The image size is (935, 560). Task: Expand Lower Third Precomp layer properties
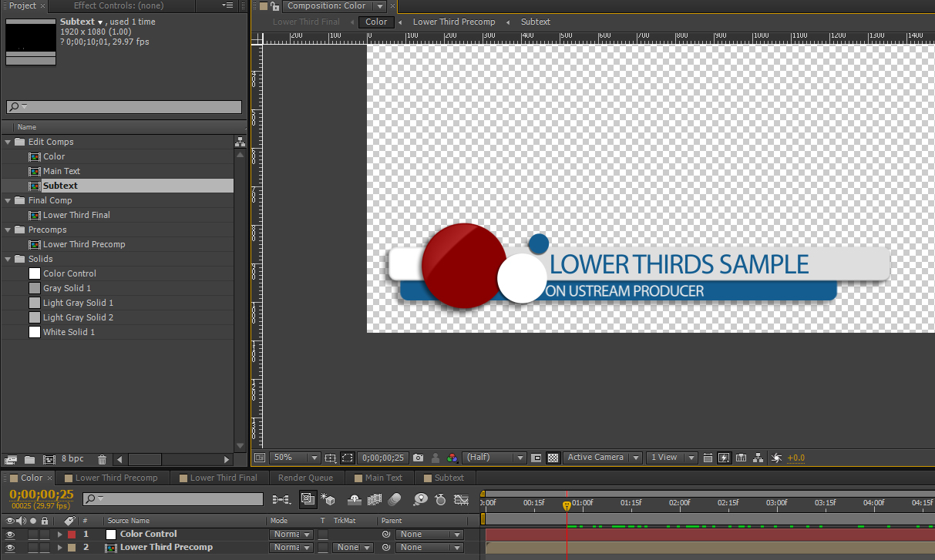pyautogui.click(x=60, y=548)
